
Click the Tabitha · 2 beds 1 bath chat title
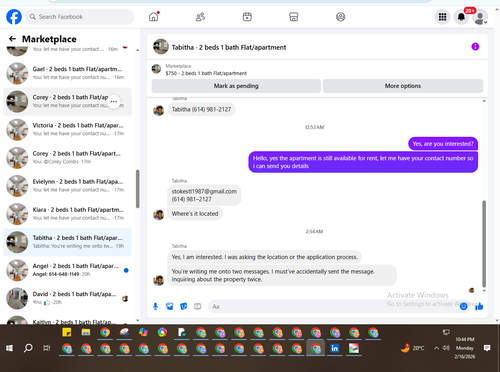pyautogui.click(x=229, y=47)
